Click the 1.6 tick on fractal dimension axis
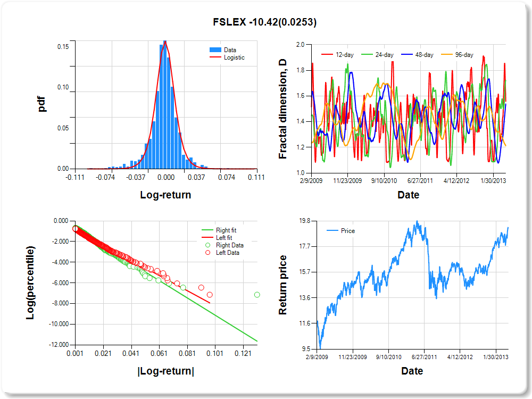Viewport: 532px width, 399px height. [x=300, y=96]
